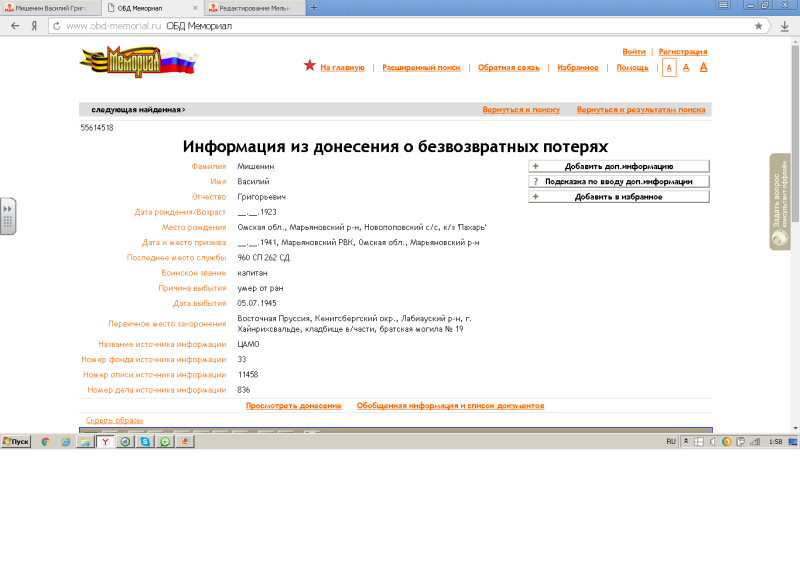Select the largest font size A
800x585 pixels.
pyautogui.click(x=703, y=66)
